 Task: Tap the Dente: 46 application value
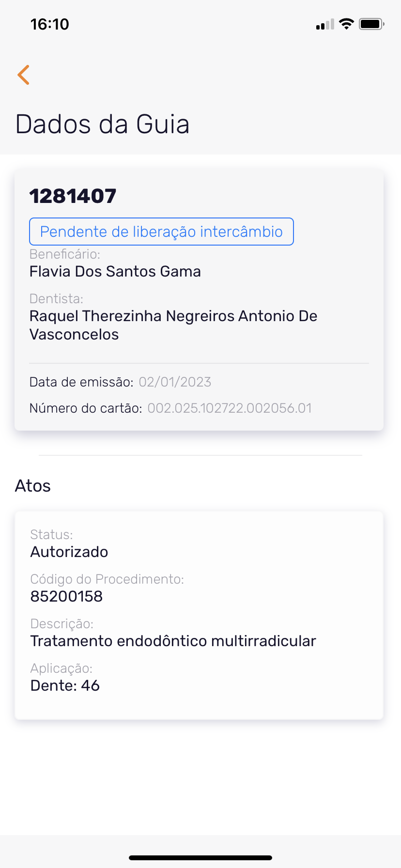click(x=65, y=685)
